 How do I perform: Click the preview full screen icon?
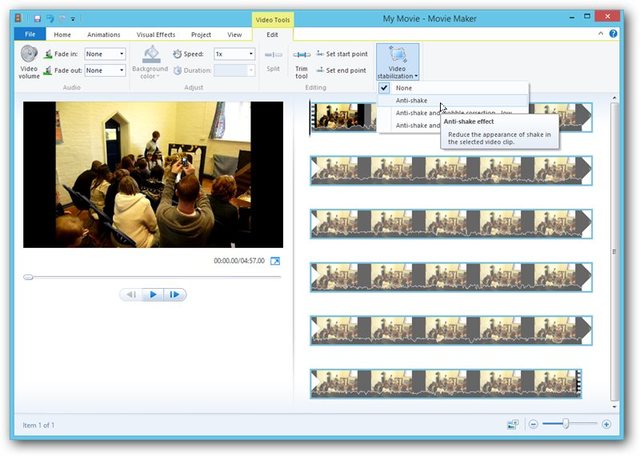[x=275, y=261]
